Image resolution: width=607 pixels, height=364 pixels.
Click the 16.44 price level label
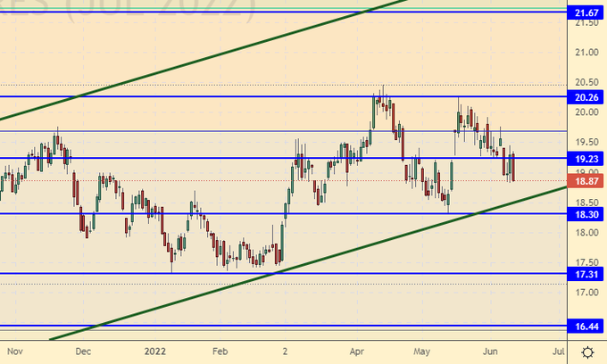pos(586,327)
